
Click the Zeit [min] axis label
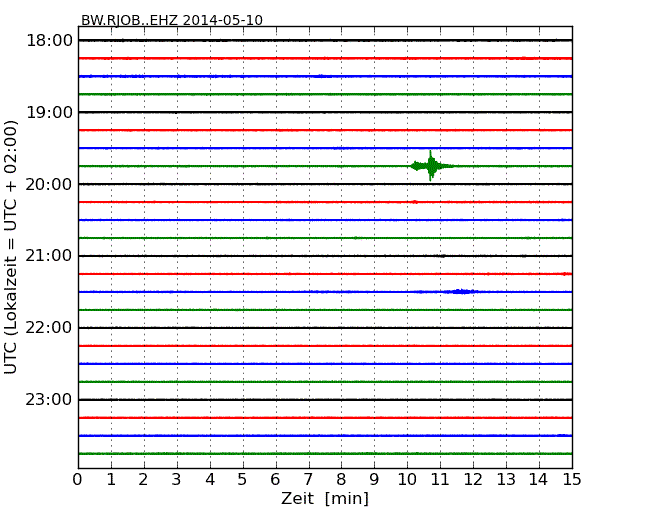325,498
